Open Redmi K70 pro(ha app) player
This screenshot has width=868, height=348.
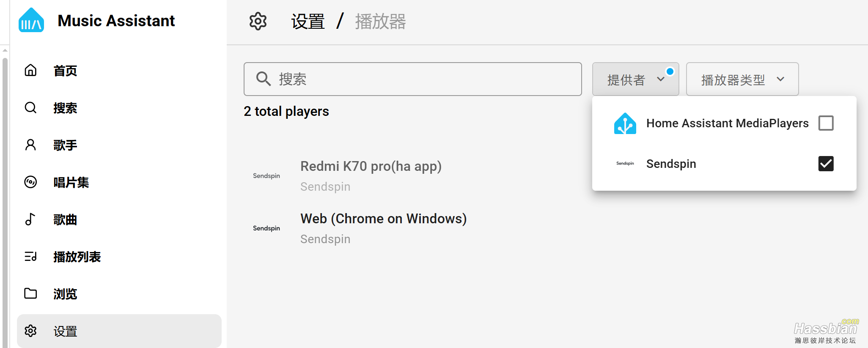tap(371, 167)
